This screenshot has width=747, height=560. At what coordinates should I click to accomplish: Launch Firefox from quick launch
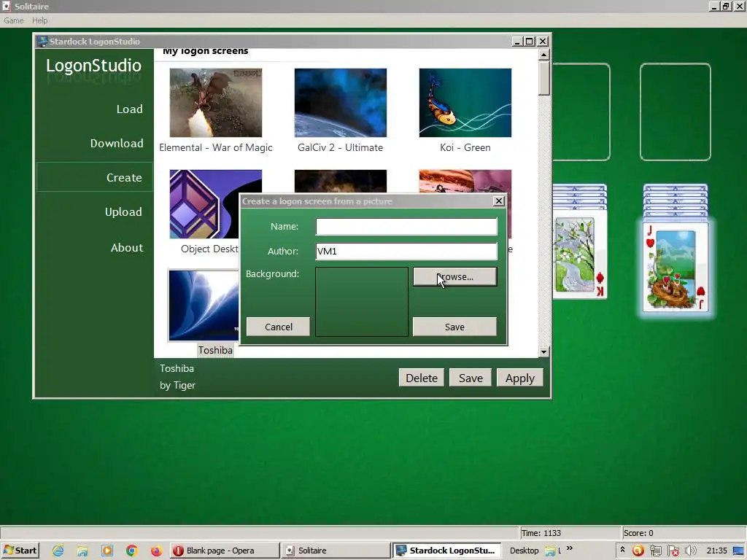click(x=156, y=551)
